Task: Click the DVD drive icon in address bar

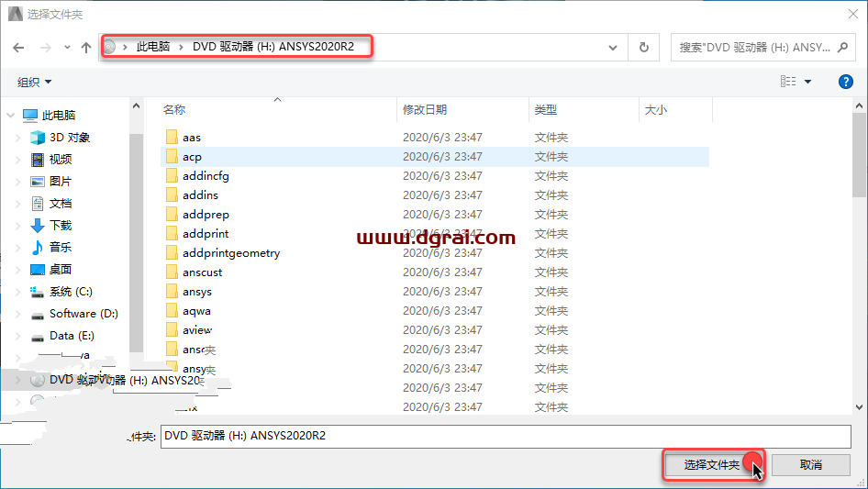Action: [x=109, y=47]
